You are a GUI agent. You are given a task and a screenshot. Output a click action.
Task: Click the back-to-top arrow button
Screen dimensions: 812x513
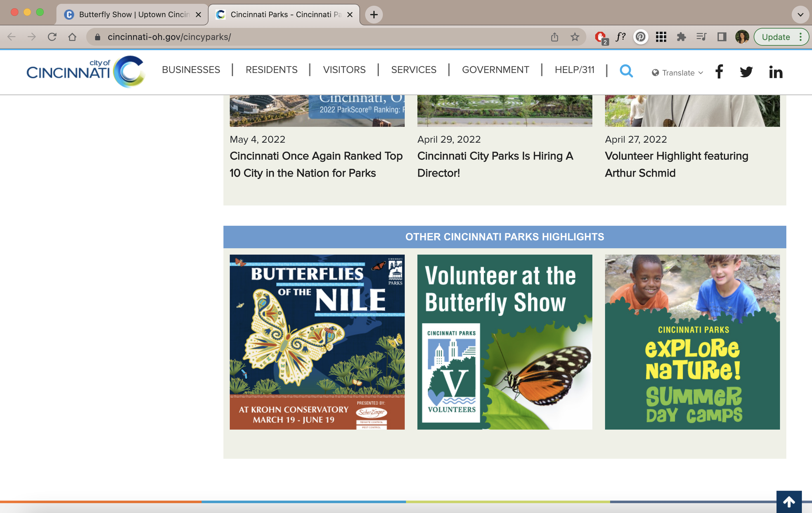click(x=789, y=502)
